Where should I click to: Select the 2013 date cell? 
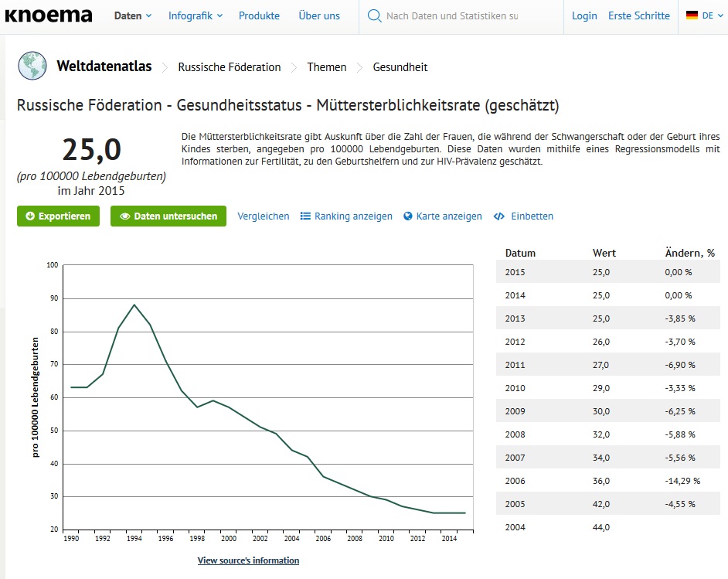point(515,318)
